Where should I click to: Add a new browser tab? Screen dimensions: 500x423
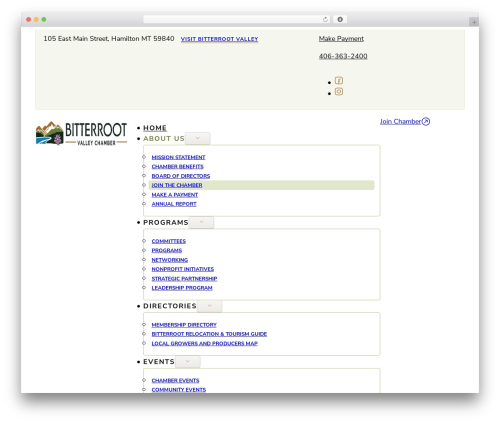click(x=474, y=22)
